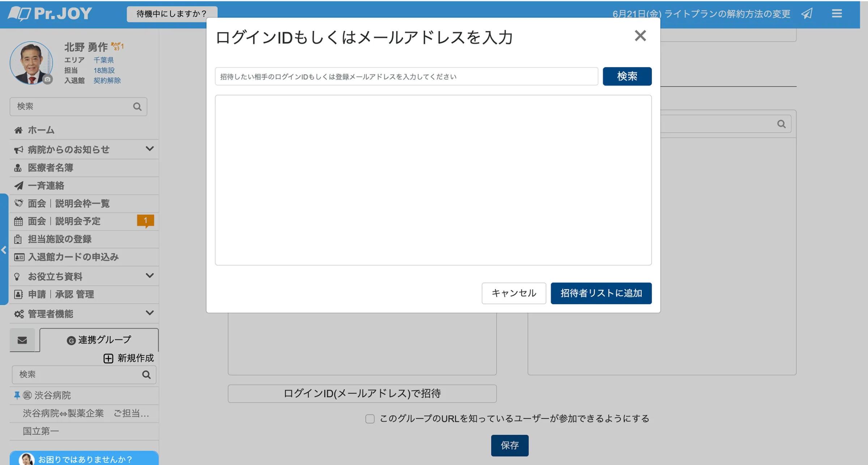The image size is (868, 465).
Task: Expand 管理者機能 menu
Action: (149, 313)
